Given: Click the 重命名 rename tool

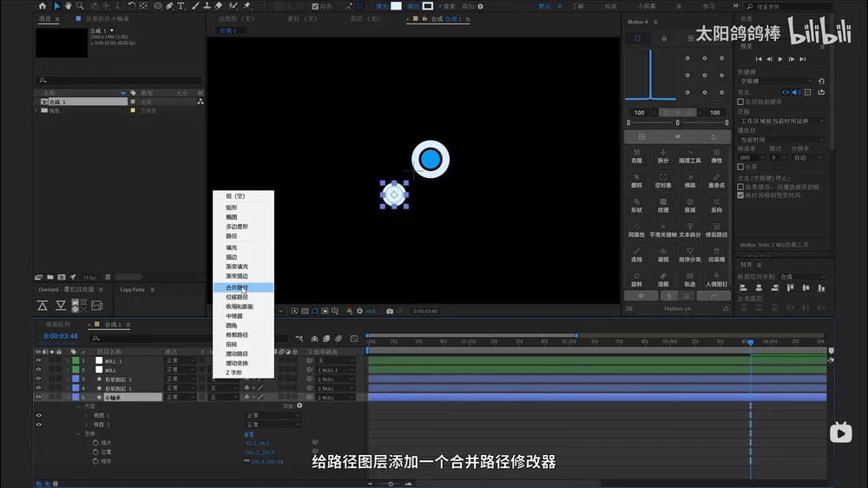Looking at the screenshot, I should point(716,181).
